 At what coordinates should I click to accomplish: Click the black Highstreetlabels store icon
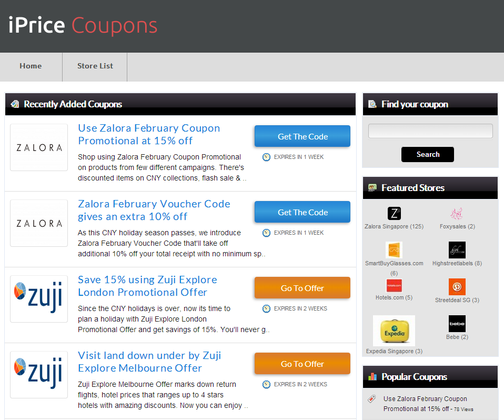(x=457, y=250)
